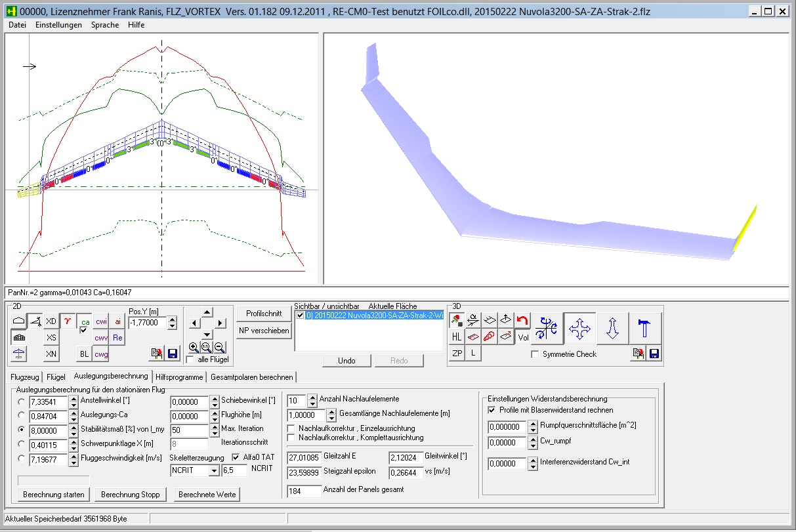Screen dimensions: 796x532
Task: Select the Anstellwinkel radio button
Action: [22, 401]
